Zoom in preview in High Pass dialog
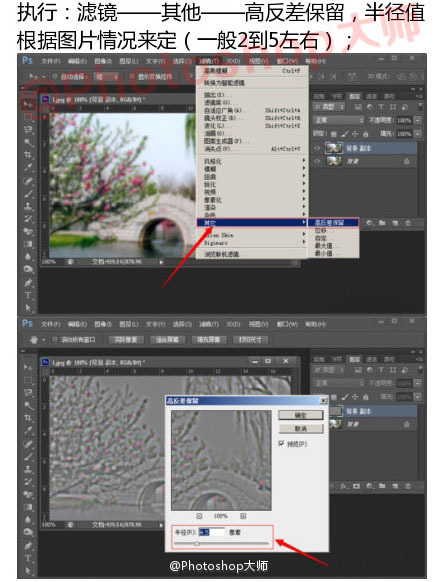440x582 pixels. 243,516
